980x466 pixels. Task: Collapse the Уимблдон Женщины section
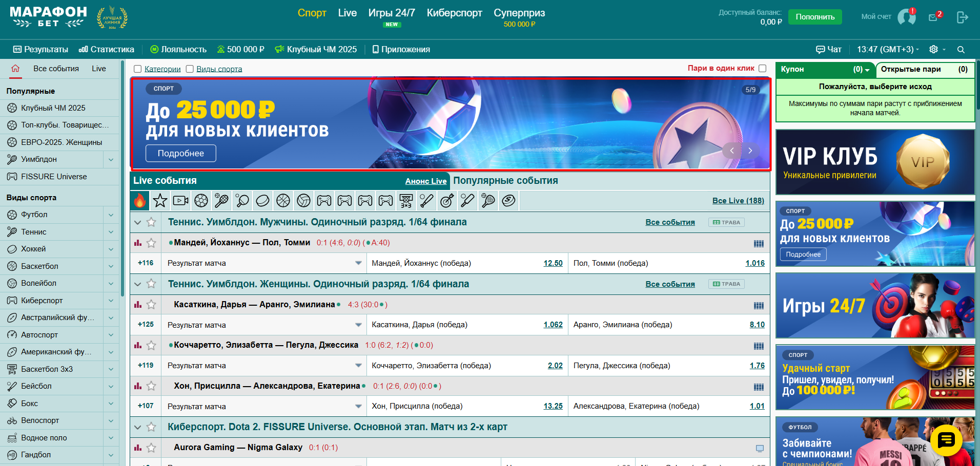tap(137, 284)
